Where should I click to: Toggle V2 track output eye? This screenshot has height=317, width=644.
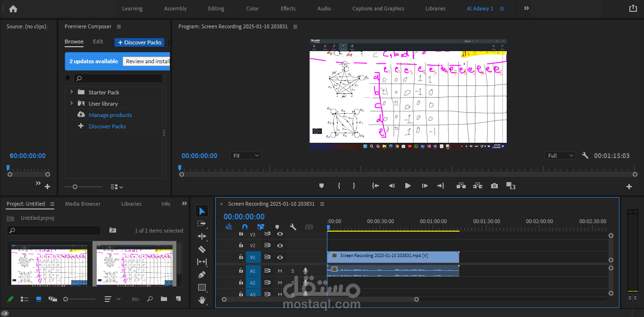280,245
